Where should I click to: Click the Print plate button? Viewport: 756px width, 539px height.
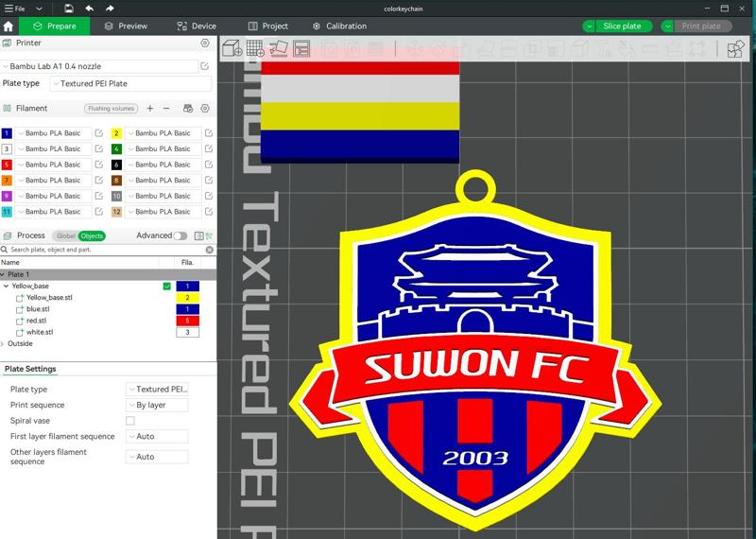click(701, 26)
